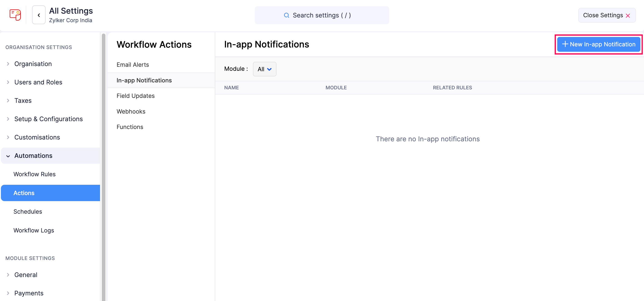Create a New In-app Notification

(x=598, y=45)
